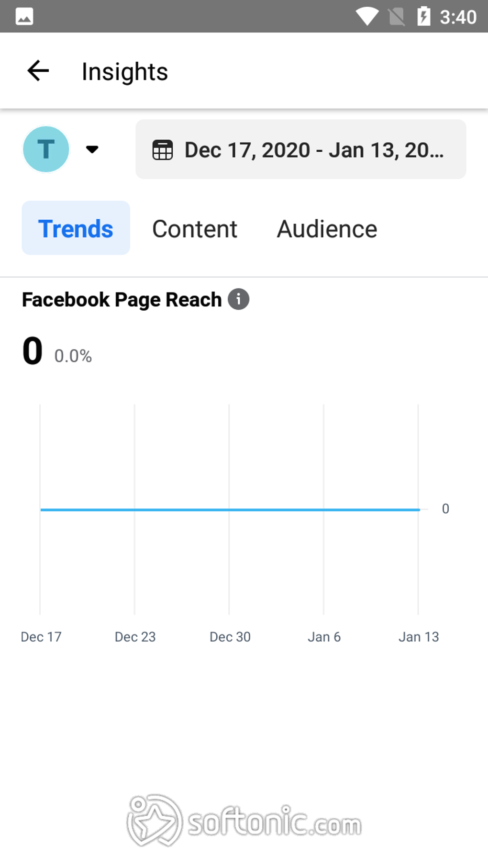
Task: Tap the no SIM card icon
Action: pyautogui.click(x=396, y=17)
